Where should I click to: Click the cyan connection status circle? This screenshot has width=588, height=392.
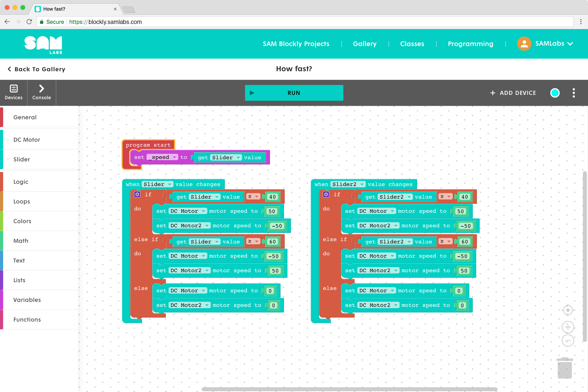pos(555,93)
